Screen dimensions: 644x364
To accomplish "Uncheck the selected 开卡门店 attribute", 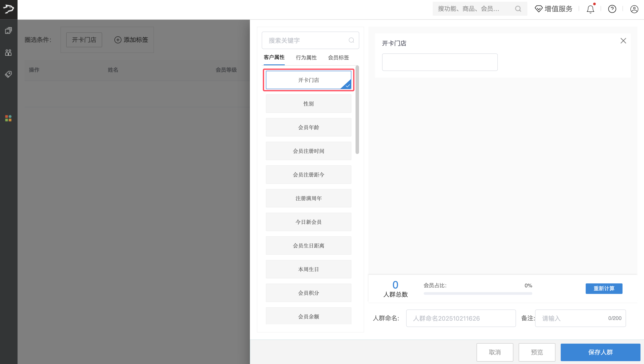I will [308, 80].
